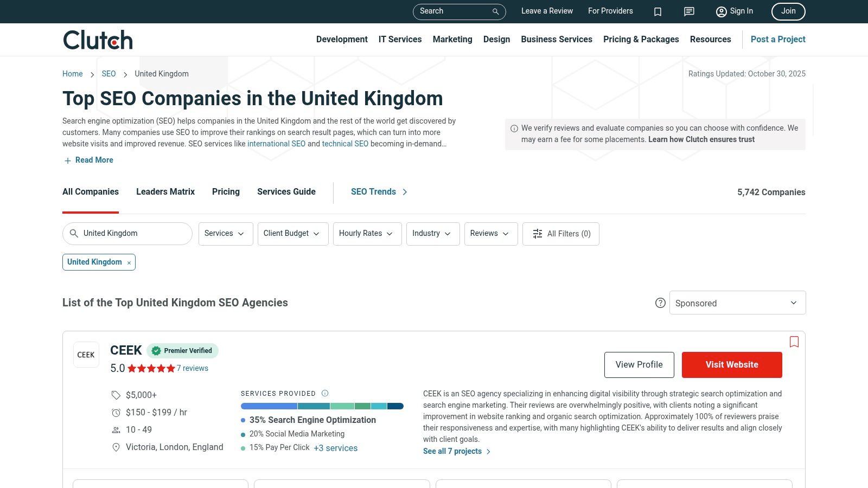Open the Marketing menu

click(x=452, y=39)
